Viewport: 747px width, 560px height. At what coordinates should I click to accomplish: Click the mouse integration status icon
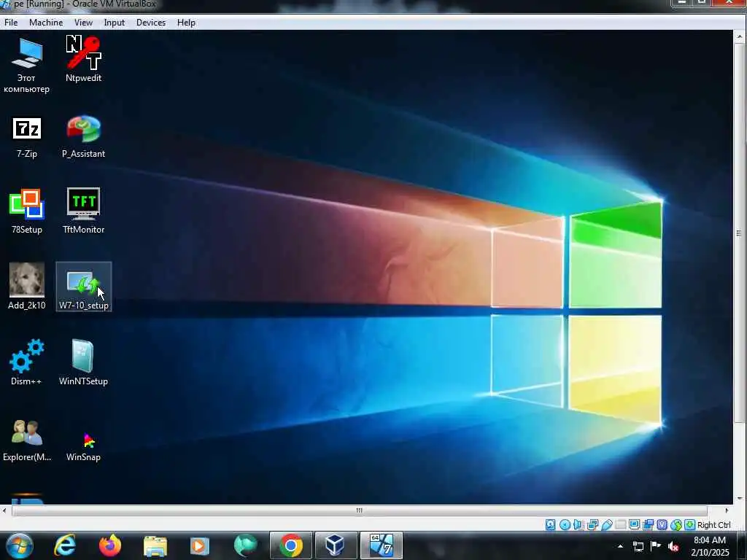click(676, 525)
